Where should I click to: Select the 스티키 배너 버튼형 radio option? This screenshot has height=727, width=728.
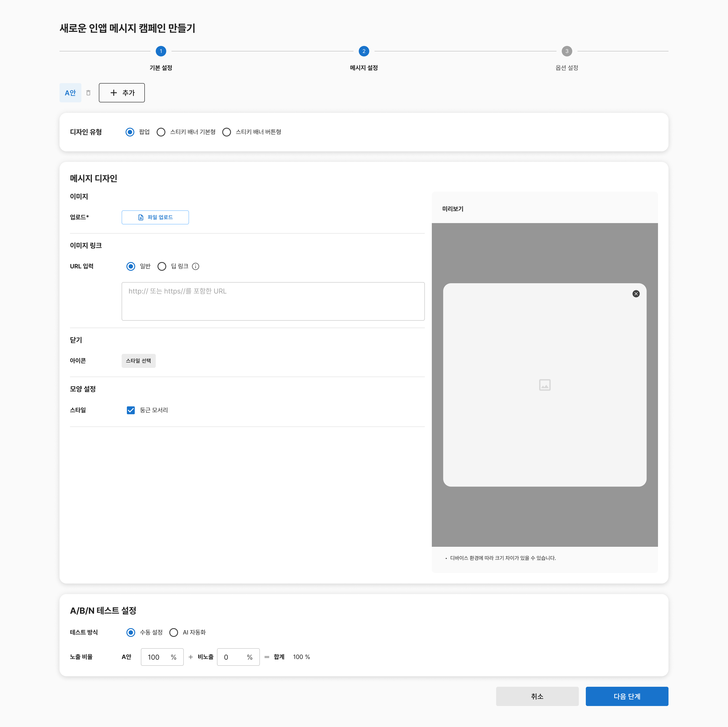tap(227, 132)
